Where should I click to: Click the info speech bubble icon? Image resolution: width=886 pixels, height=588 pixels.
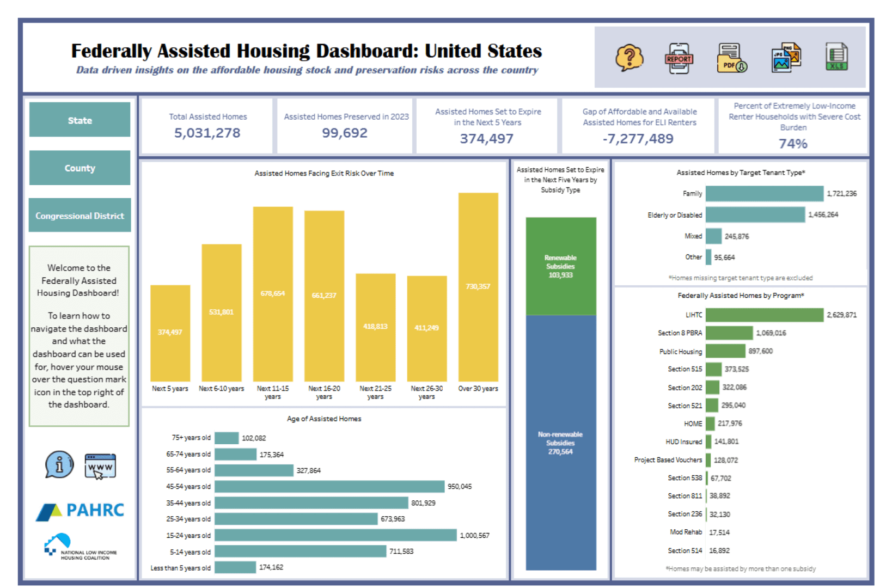(x=59, y=464)
